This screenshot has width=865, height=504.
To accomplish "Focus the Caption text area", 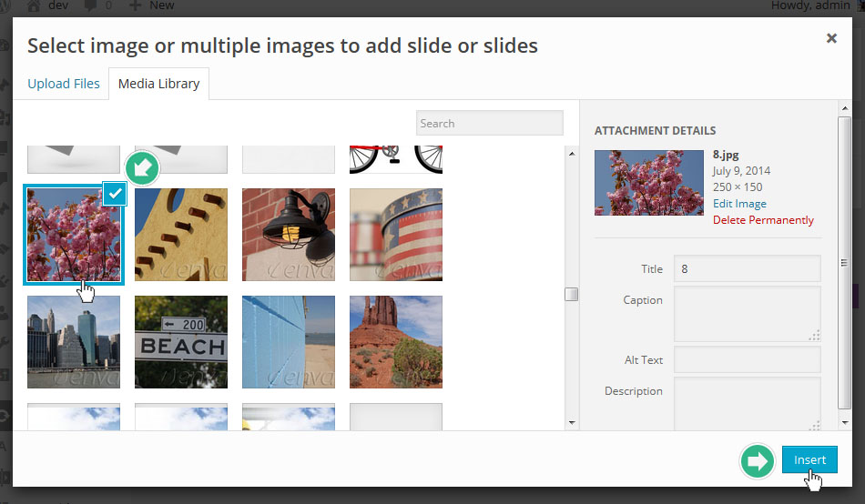I will tap(747, 314).
